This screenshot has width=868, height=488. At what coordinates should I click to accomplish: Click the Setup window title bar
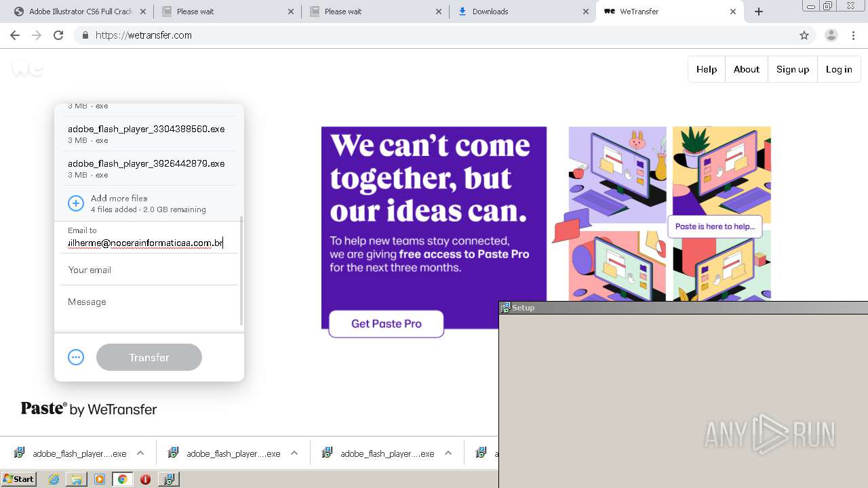point(684,308)
